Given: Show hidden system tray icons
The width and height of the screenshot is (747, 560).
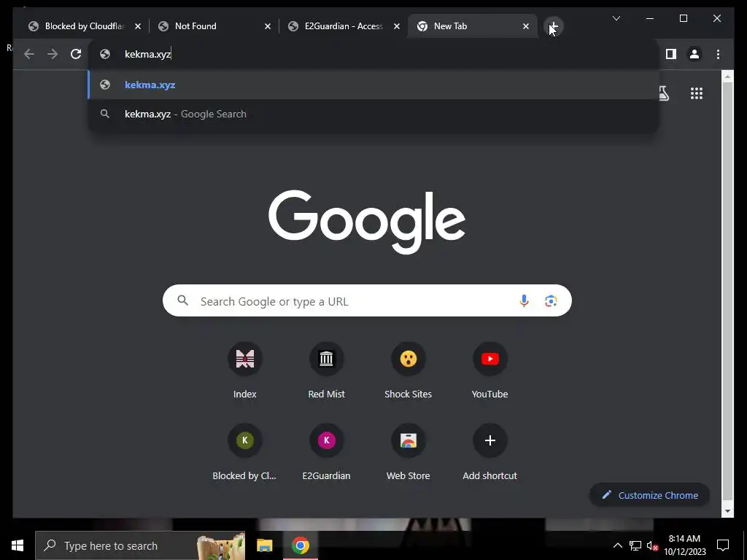Looking at the screenshot, I should 617,545.
